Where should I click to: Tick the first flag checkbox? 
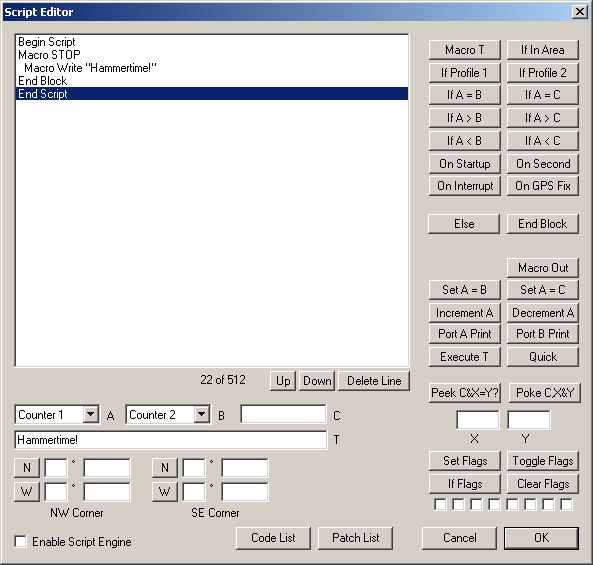click(x=440, y=504)
